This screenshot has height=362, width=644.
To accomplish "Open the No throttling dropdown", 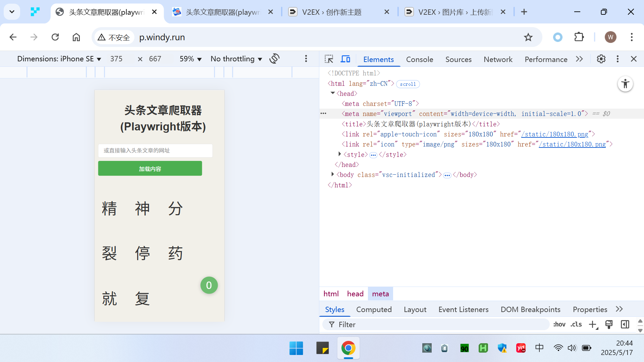I will (236, 59).
